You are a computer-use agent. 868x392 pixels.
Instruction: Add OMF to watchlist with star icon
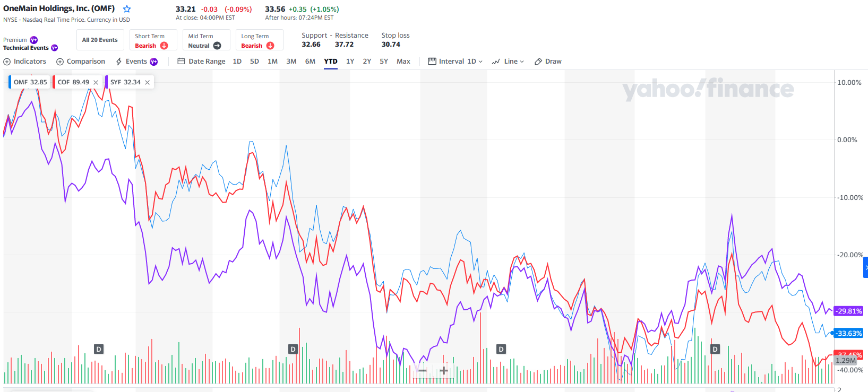click(x=127, y=9)
